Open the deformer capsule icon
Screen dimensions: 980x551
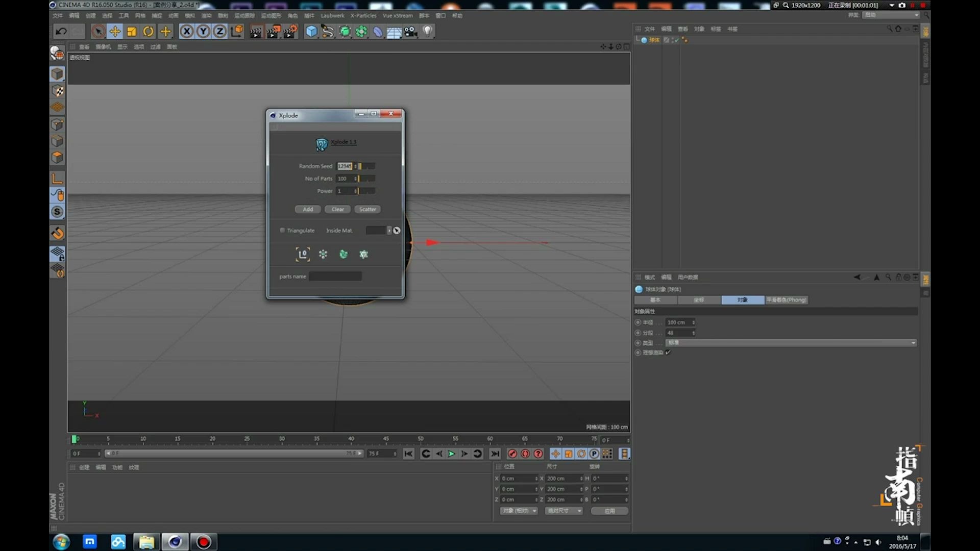click(378, 32)
